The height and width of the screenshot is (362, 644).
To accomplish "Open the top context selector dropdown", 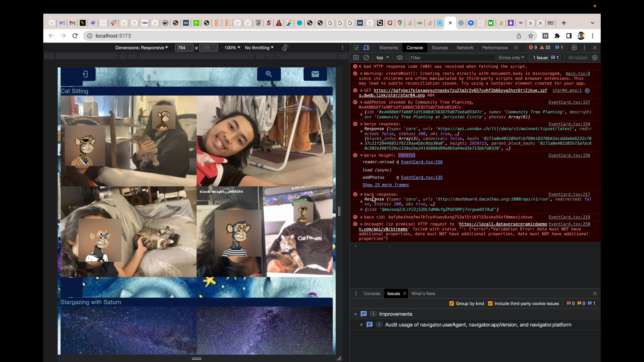I will (x=382, y=58).
